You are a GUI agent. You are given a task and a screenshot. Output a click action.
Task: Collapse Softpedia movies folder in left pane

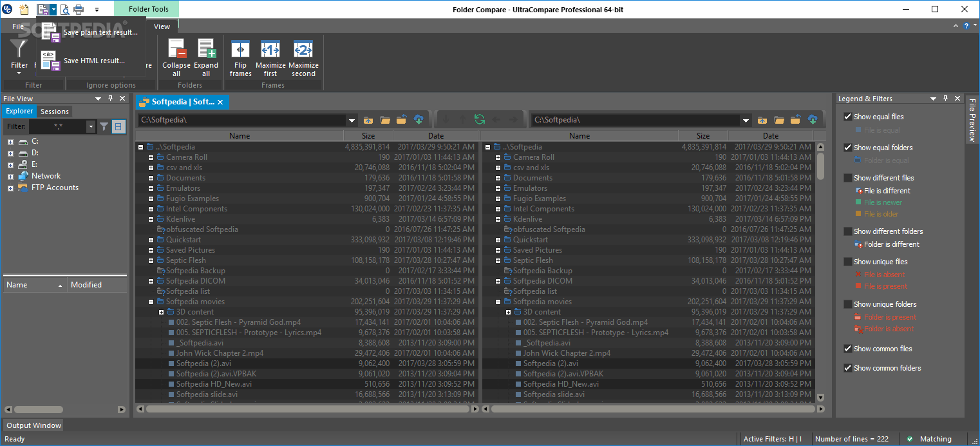click(x=151, y=302)
